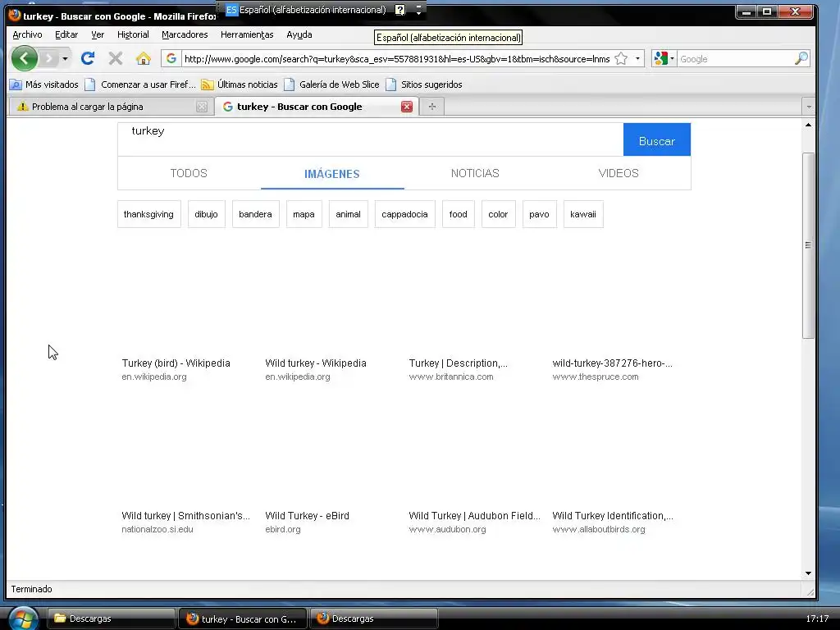Filter images by bandera chip
Viewport: 840px width, 630px height.
tap(256, 214)
